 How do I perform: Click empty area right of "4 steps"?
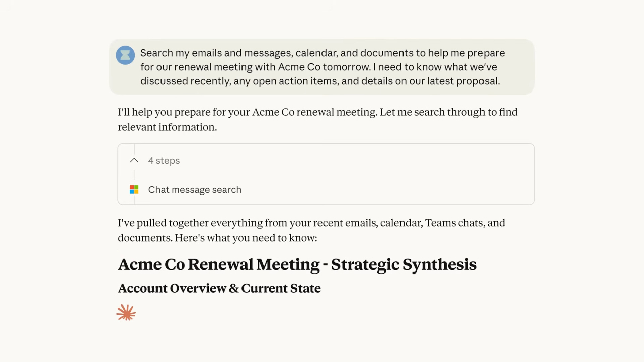click(352, 161)
